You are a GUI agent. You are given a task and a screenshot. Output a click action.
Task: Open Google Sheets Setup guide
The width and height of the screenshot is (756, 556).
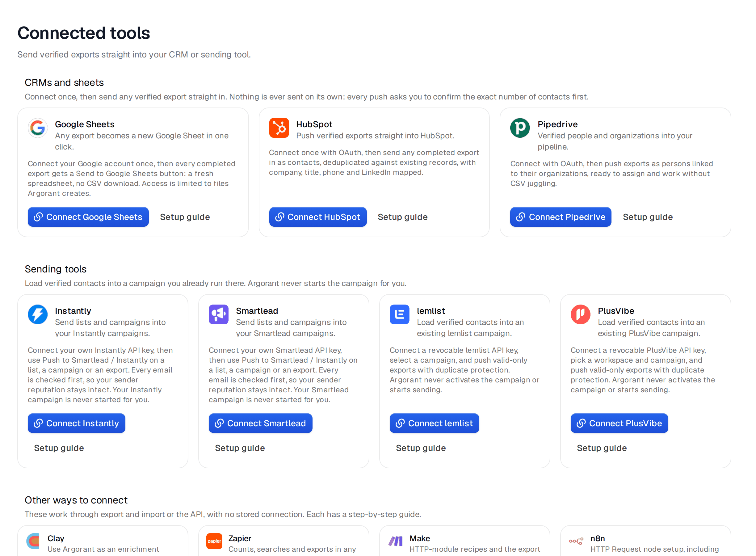tap(185, 217)
